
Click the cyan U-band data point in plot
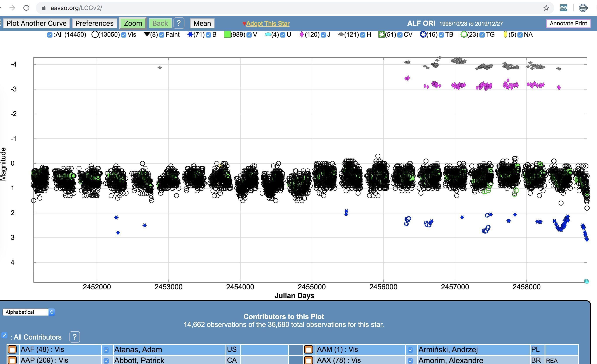[x=586, y=281]
